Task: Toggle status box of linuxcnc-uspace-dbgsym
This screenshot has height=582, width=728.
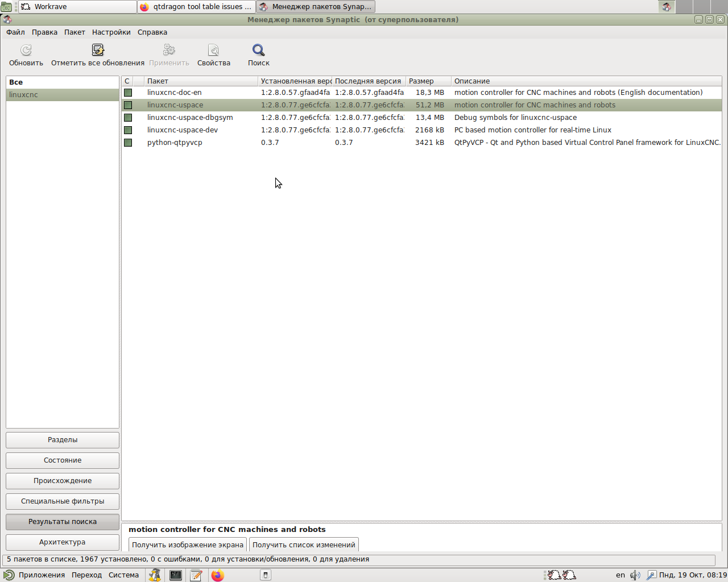Action: pos(128,118)
